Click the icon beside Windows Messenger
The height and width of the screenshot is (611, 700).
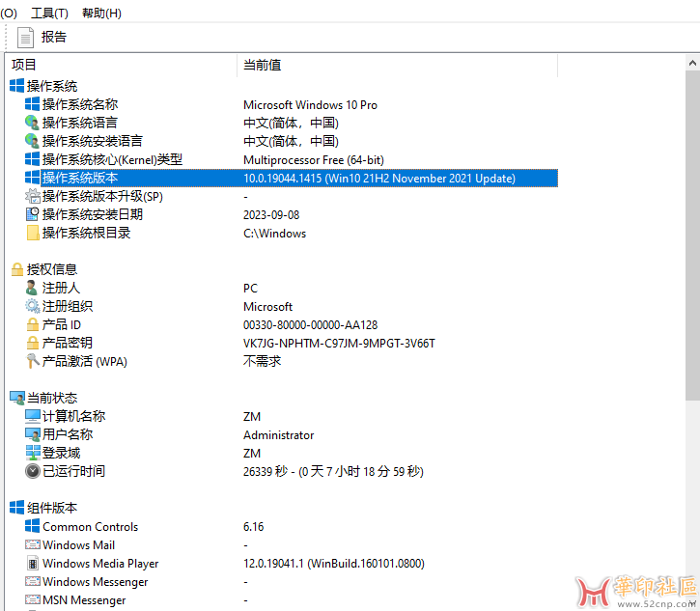[x=32, y=581]
